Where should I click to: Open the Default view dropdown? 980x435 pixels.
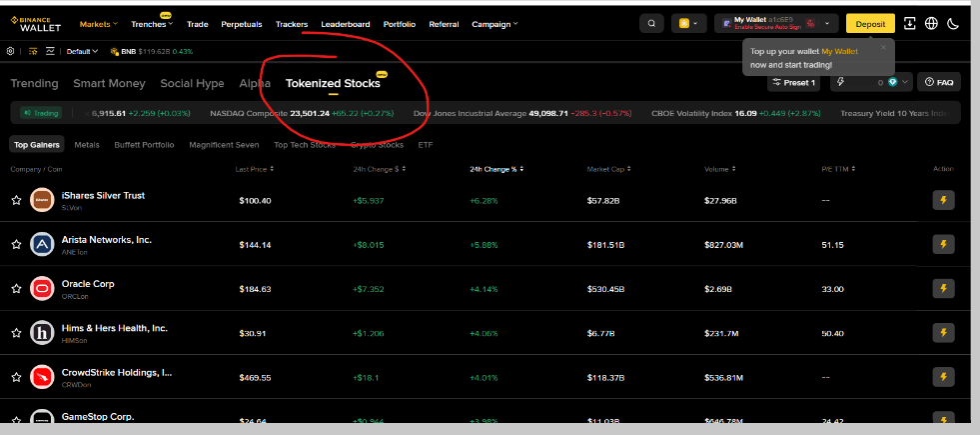[83, 51]
